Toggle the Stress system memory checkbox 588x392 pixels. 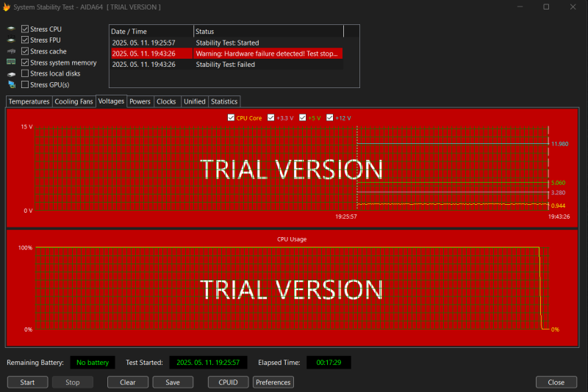(25, 62)
